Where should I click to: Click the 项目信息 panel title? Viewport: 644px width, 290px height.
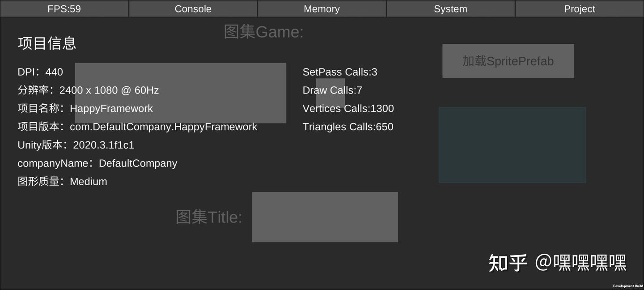[x=47, y=43]
